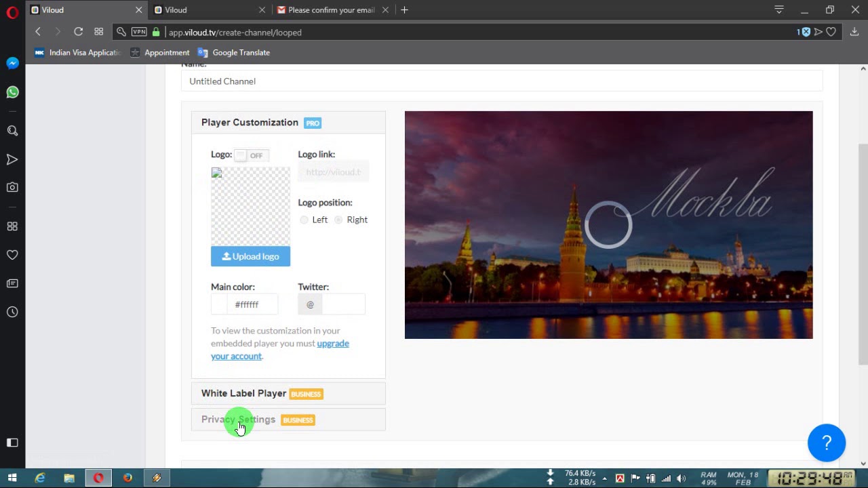The width and height of the screenshot is (868, 488).
Task: Open the Indian Visa Application bookmark
Action: 78,52
